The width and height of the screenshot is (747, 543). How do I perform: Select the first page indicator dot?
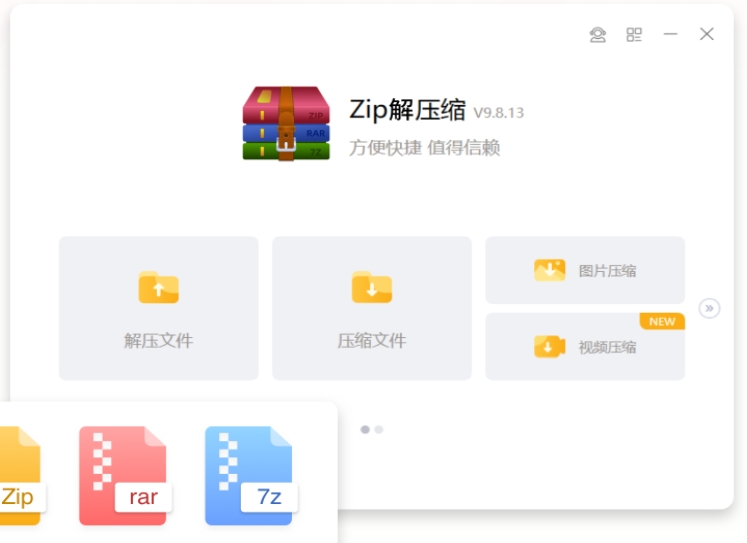365,430
